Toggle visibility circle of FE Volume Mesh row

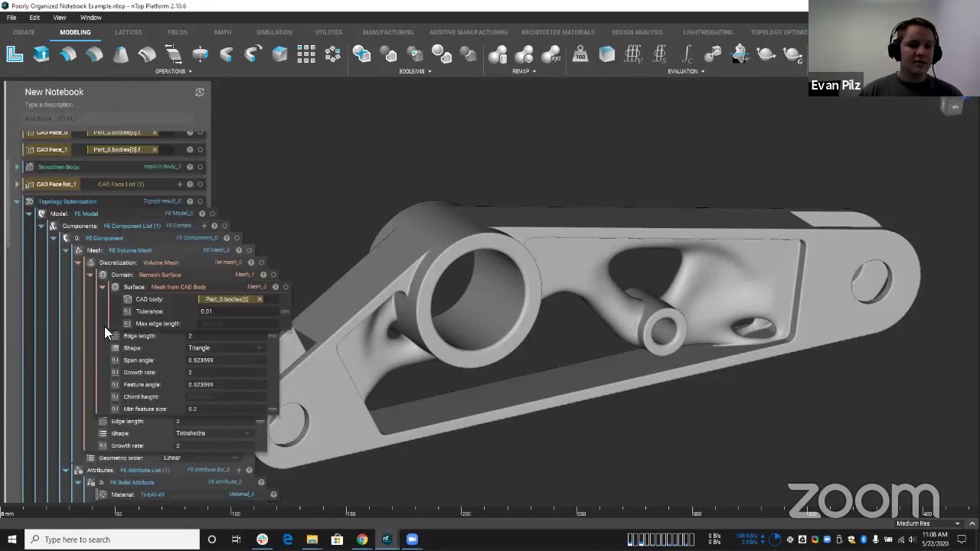pyautogui.click(x=249, y=250)
